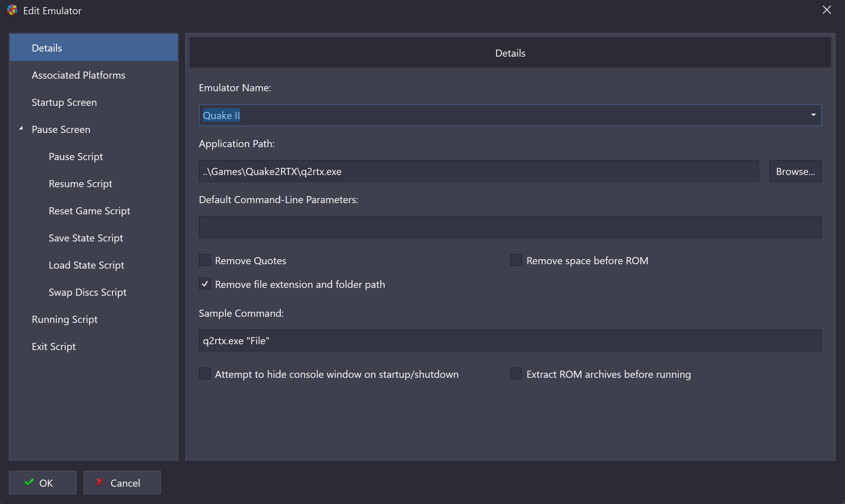The image size is (845, 504).
Task: Confirm changes with the OK button
Action: coord(43,483)
